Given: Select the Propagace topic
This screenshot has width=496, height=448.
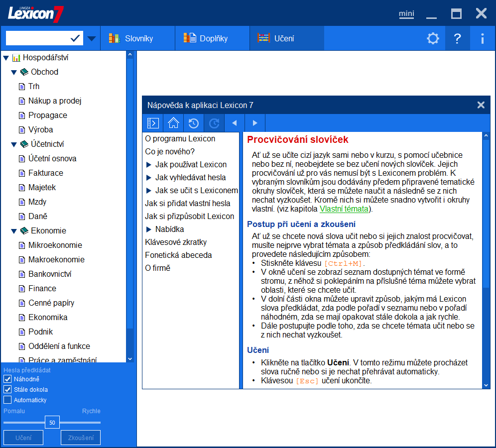Looking at the screenshot, I should tap(48, 115).
